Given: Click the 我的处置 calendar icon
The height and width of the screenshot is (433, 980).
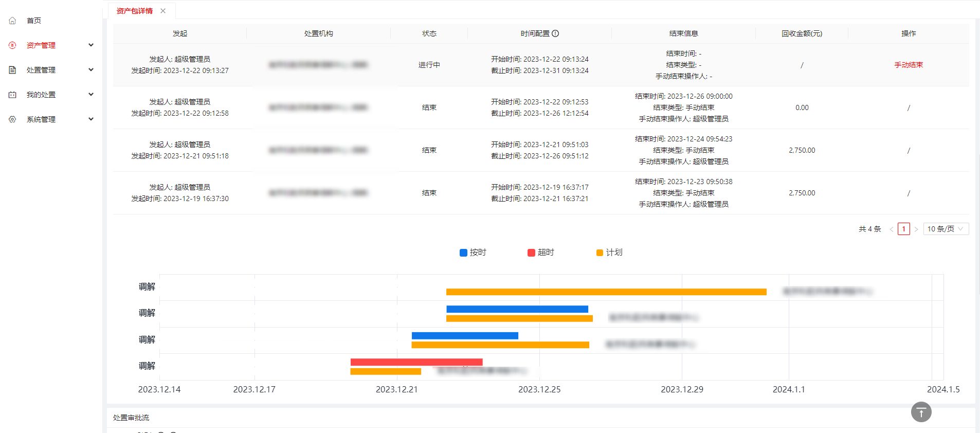Looking at the screenshot, I should coord(12,95).
